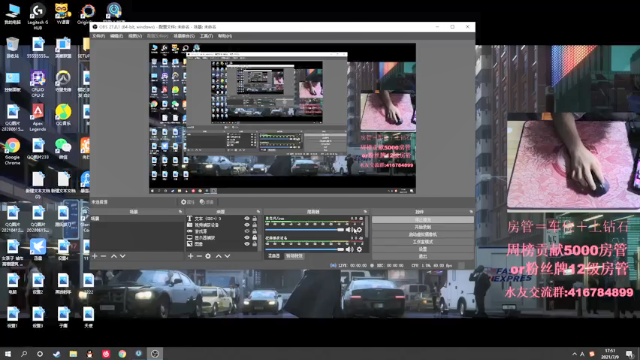
Task: Unlock the 显示器捕获 source
Action: point(255,238)
